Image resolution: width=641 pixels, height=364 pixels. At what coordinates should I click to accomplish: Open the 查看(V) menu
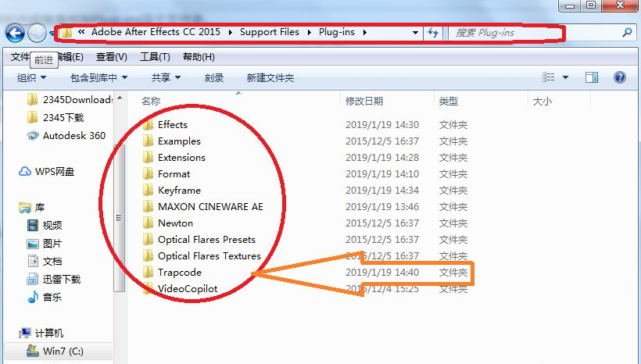[x=111, y=57]
